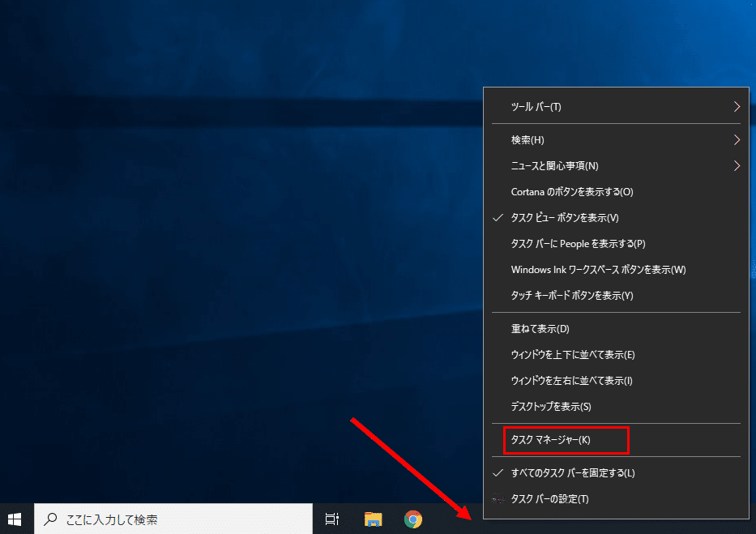
Task: Uncheck すべてのタスク バーを固定する
Action: (x=569, y=472)
